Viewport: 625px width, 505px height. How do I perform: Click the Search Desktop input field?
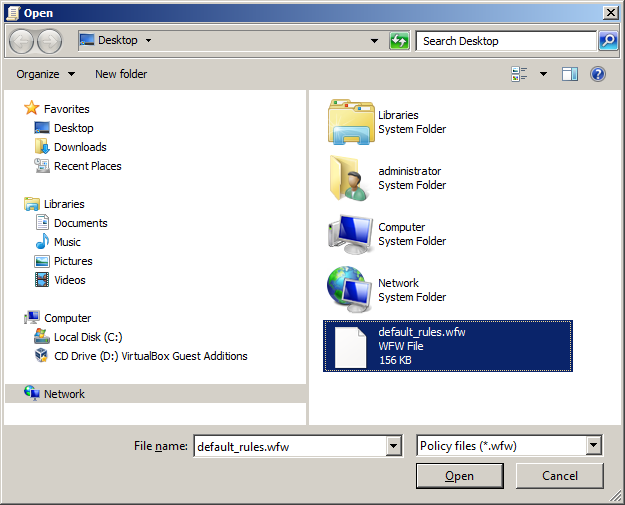coord(507,41)
